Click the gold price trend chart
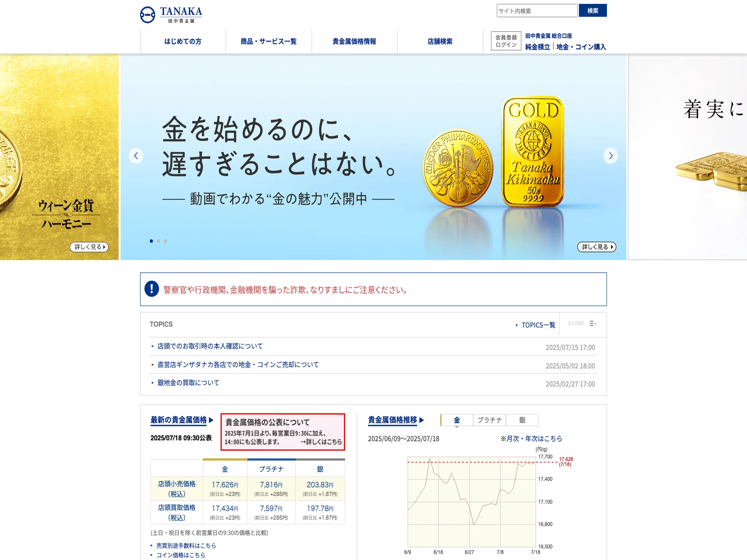This screenshot has height=560, width=747. click(x=471, y=502)
